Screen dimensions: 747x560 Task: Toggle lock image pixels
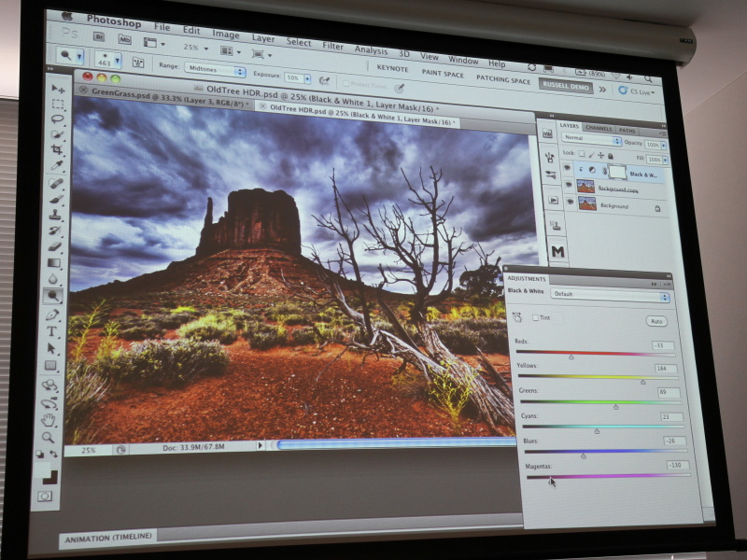[591, 155]
